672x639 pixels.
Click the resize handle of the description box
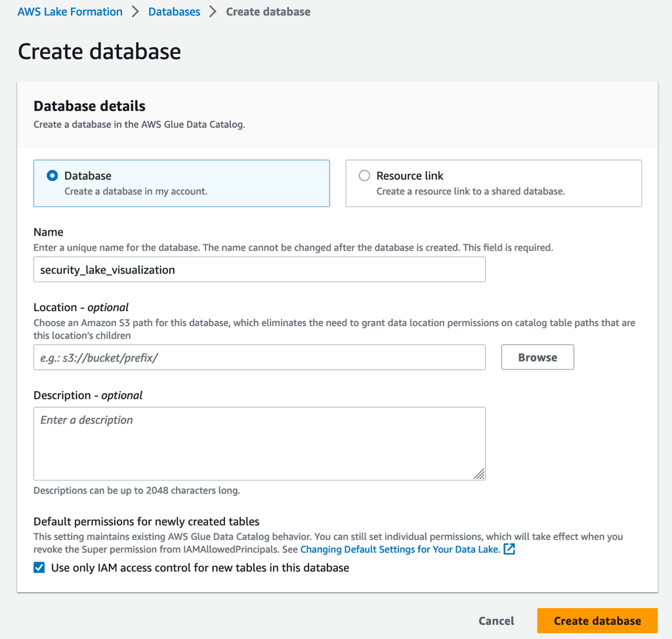[481, 474]
